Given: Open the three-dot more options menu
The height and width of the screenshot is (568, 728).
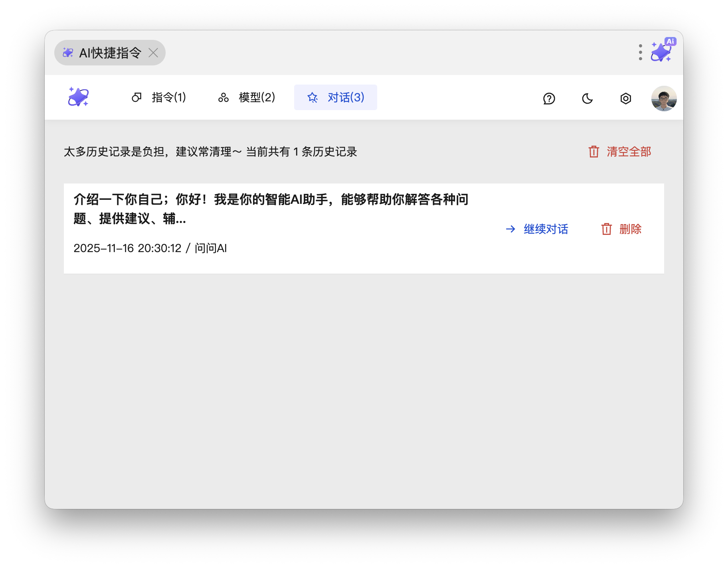Looking at the screenshot, I should [x=640, y=52].
